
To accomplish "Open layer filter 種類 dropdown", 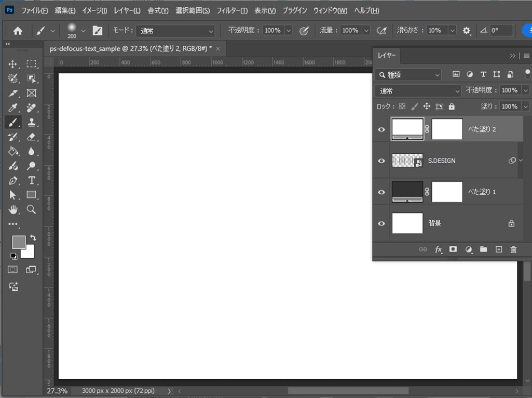I will pyautogui.click(x=408, y=75).
